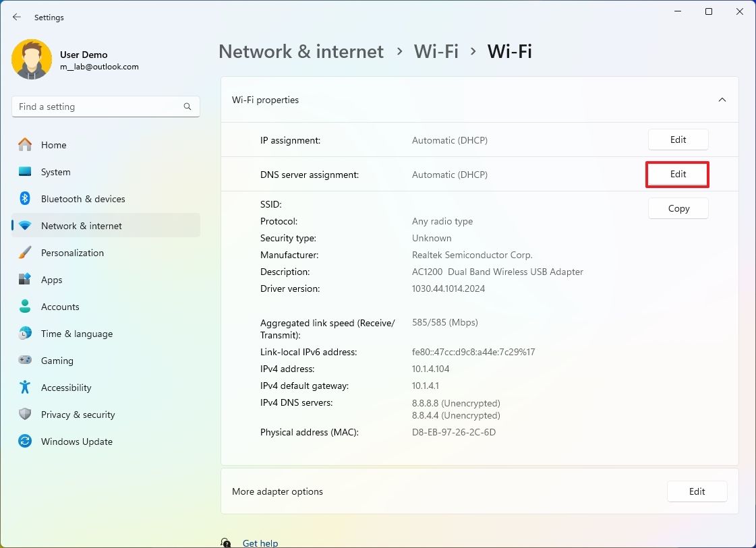Select Network & internet in the breadcrumb
The image size is (756, 548).
click(x=301, y=51)
